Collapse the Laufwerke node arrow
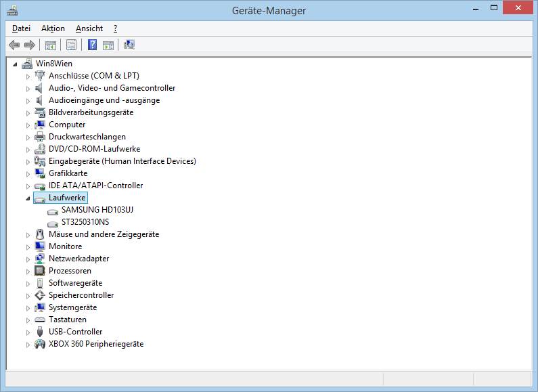Viewport: 538px width, 392px height. [28, 198]
